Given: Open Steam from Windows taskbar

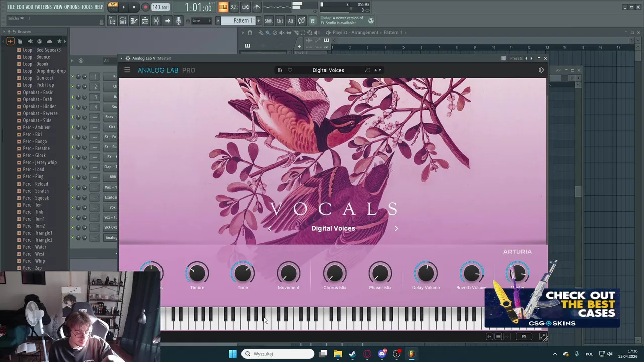Looking at the screenshot, I should pos(352,354).
